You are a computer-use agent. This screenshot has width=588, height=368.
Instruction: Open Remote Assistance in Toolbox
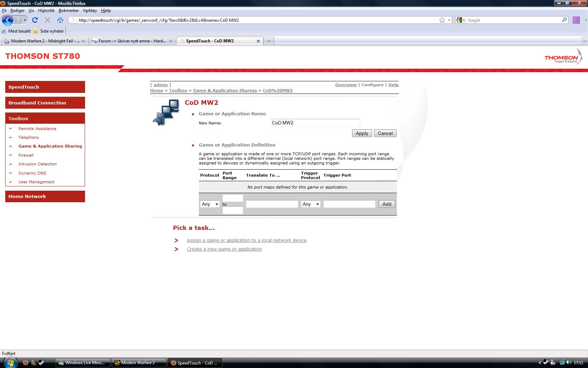click(x=37, y=129)
